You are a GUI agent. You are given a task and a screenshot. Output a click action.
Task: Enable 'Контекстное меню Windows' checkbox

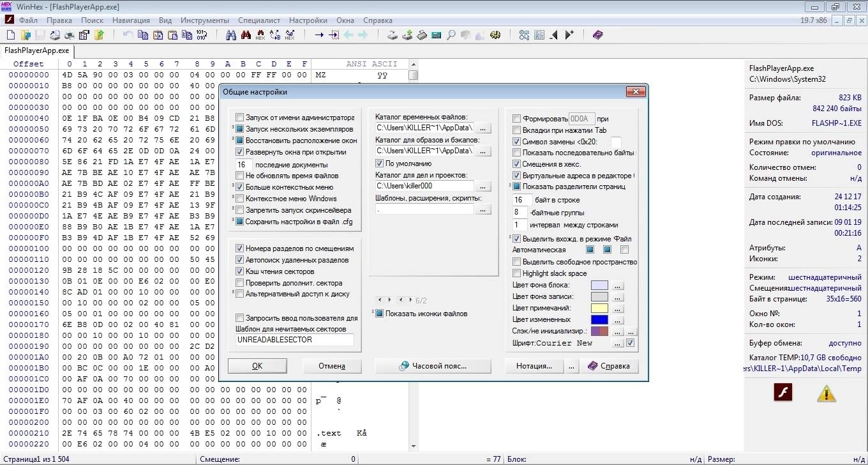[239, 199]
